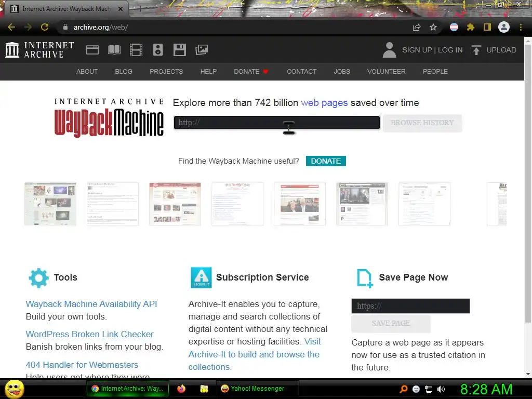Open the first website thumbnail in carousel

coord(50,204)
